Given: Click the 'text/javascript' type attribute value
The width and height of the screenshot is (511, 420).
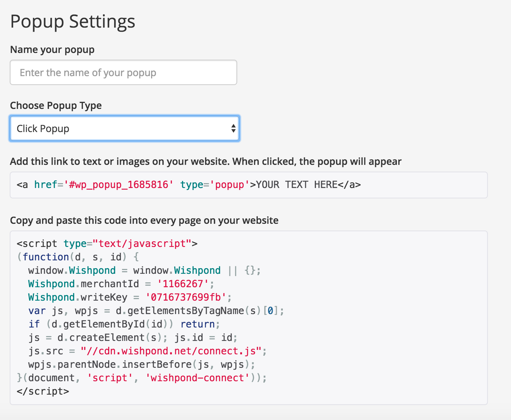Looking at the screenshot, I should pyautogui.click(x=142, y=244).
